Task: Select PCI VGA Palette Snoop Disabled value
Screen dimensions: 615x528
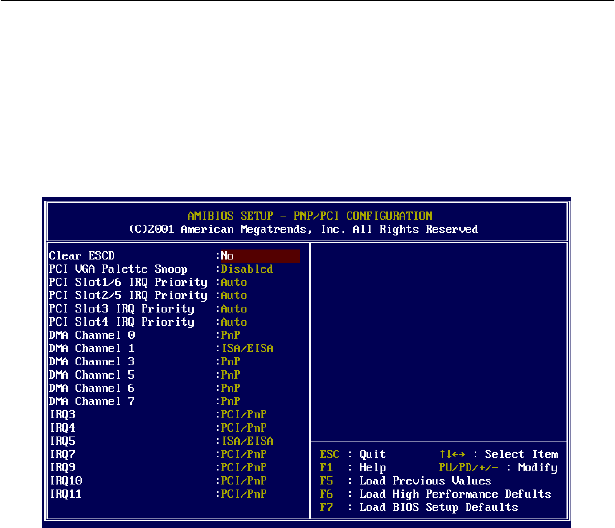Action: pyautogui.click(x=247, y=269)
